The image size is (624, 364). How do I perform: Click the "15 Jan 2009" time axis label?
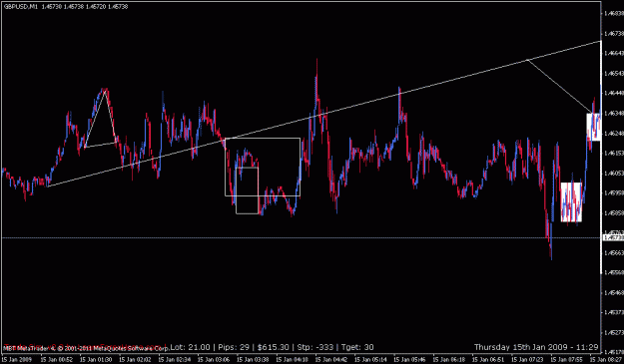point(16,360)
